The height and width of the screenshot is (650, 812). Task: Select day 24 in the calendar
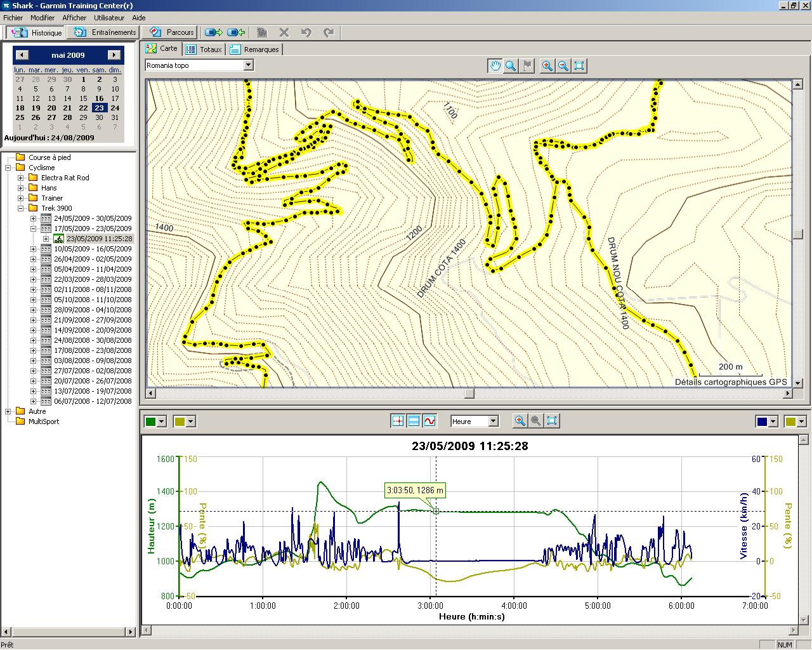tap(115, 108)
